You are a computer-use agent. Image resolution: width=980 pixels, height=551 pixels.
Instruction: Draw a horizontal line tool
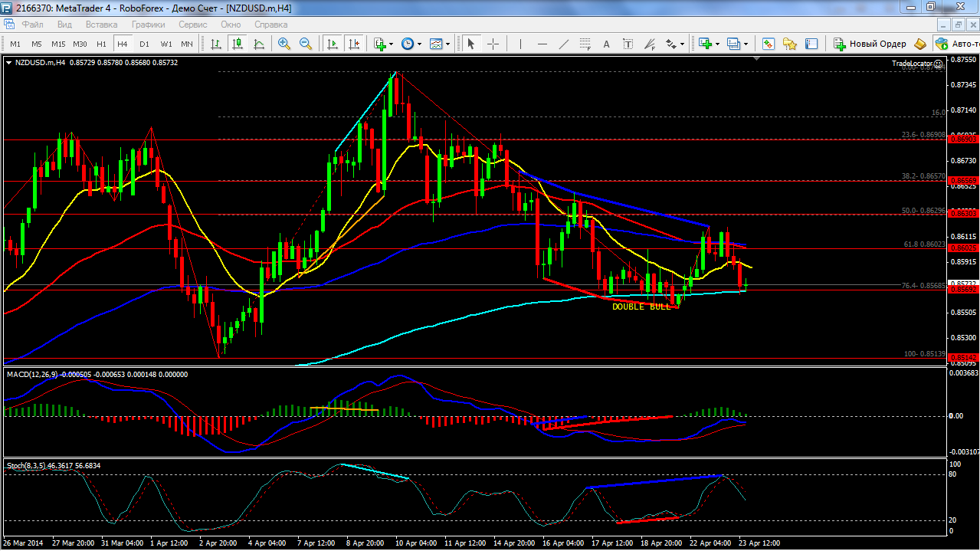pos(542,44)
